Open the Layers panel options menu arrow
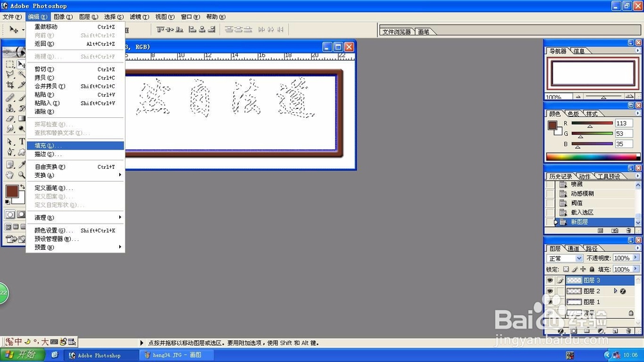 pos(638,248)
